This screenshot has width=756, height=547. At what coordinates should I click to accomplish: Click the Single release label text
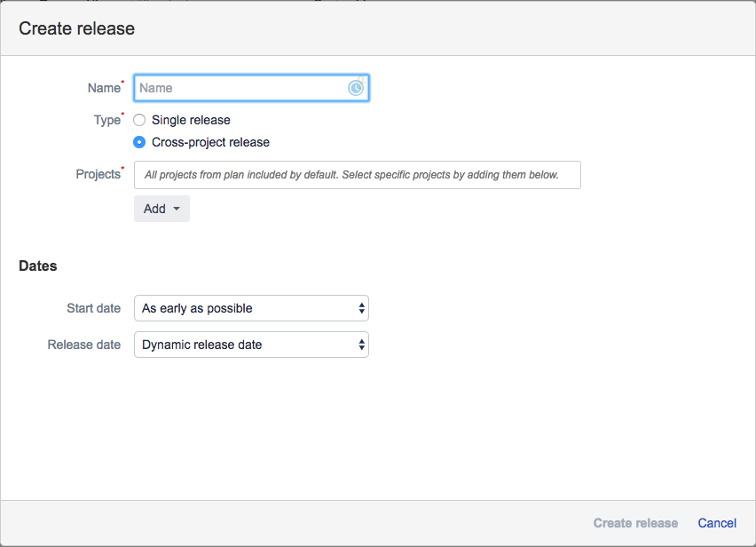tap(191, 120)
